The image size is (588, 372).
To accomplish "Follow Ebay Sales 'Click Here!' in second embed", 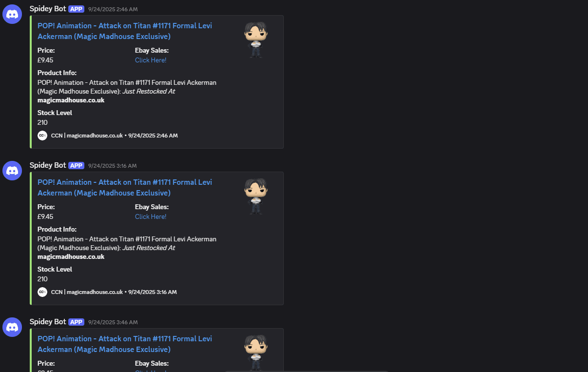I will [x=151, y=216].
